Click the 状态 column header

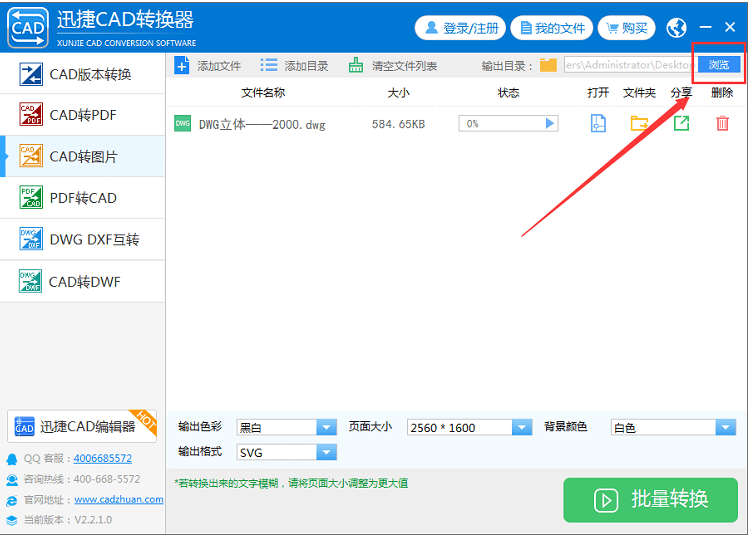508,93
